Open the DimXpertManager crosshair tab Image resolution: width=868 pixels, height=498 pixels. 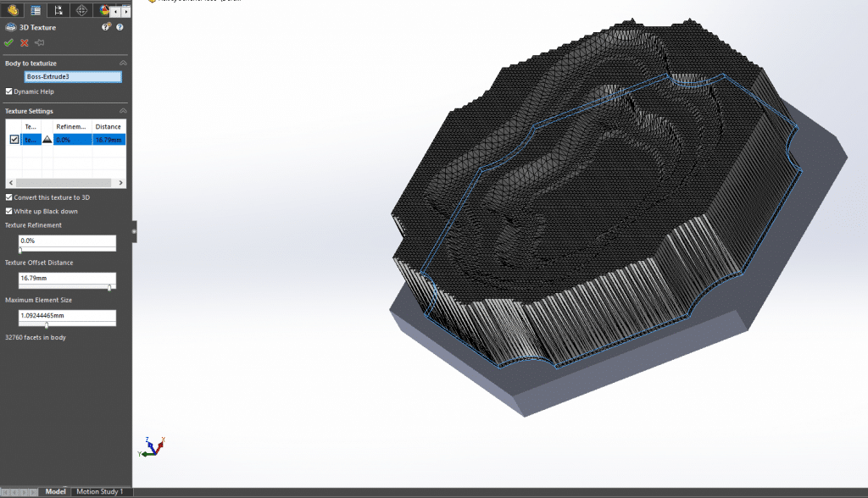click(x=81, y=10)
